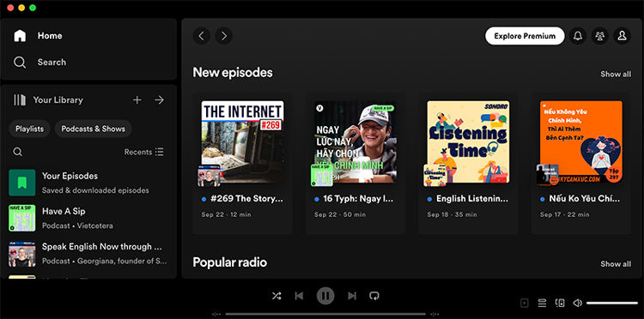
Task: Click Your Library label
Action: point(58,100)
